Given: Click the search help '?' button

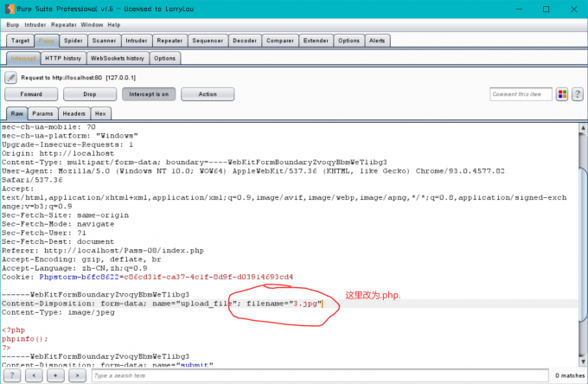Looking at the screenshot, I should pyautogui.click(x=12, y=375).
